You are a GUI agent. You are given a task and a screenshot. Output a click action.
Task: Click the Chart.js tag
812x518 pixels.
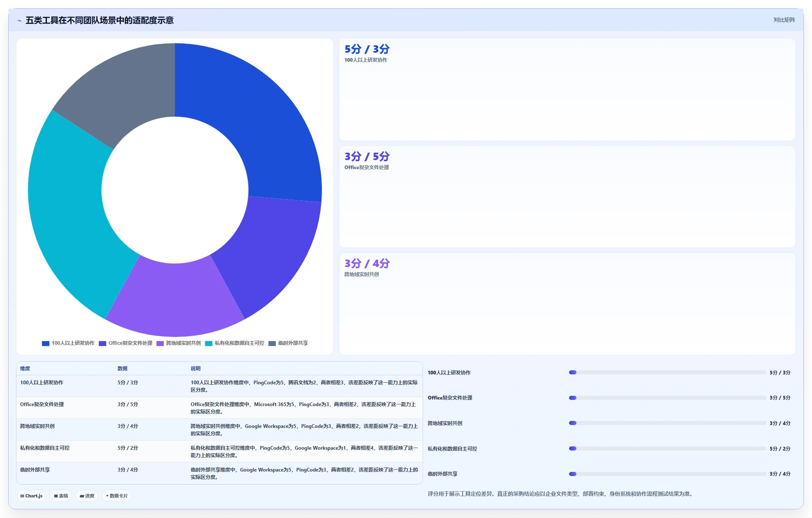click(32, 496)
